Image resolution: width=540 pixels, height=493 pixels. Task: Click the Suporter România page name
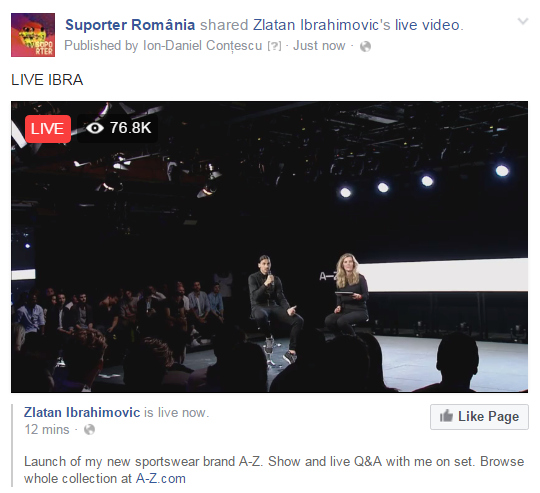(x=130, y=25)
